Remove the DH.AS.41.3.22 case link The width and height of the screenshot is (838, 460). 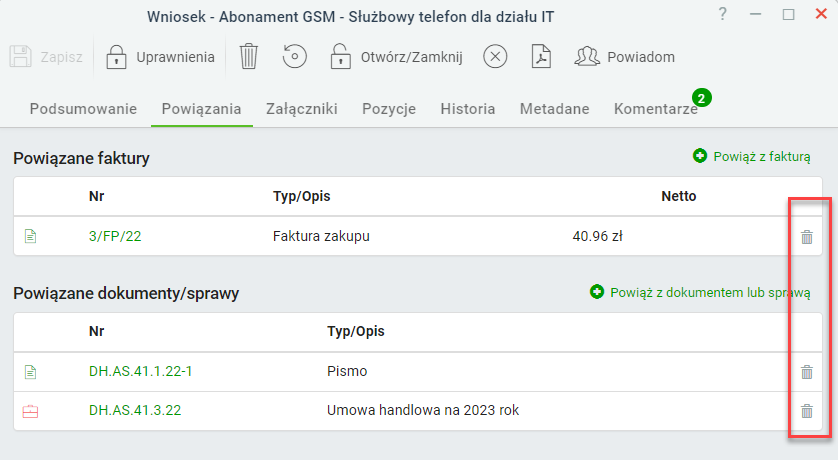(806, 411)
